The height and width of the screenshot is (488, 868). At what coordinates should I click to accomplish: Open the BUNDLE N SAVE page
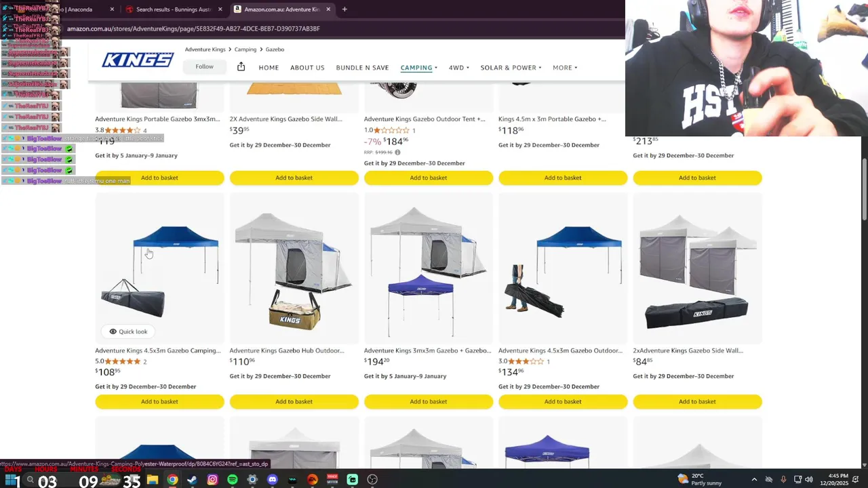point(362,68)
